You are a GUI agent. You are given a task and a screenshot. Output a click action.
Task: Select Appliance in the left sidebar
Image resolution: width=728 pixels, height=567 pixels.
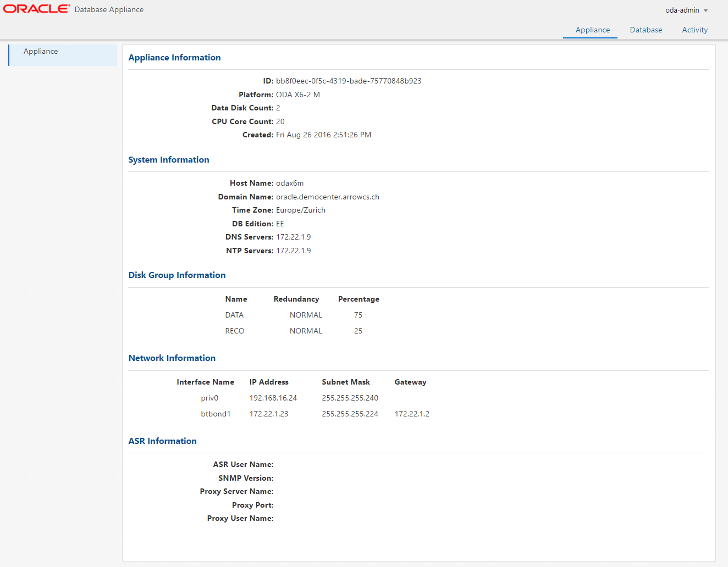tap(41, 52)
